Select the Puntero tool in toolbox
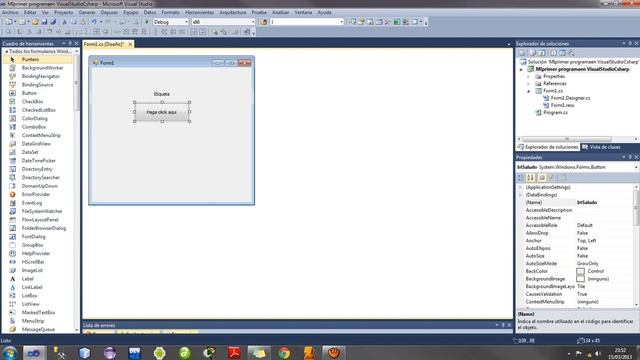This screenshot has width=640, height=360. pyautogui.click(x=38, y=60)
